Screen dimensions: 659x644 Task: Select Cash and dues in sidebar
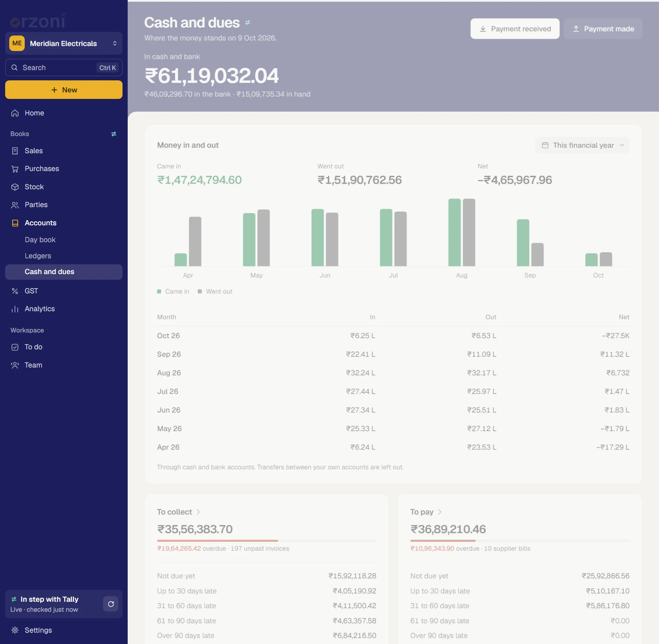tap(64, 272)
